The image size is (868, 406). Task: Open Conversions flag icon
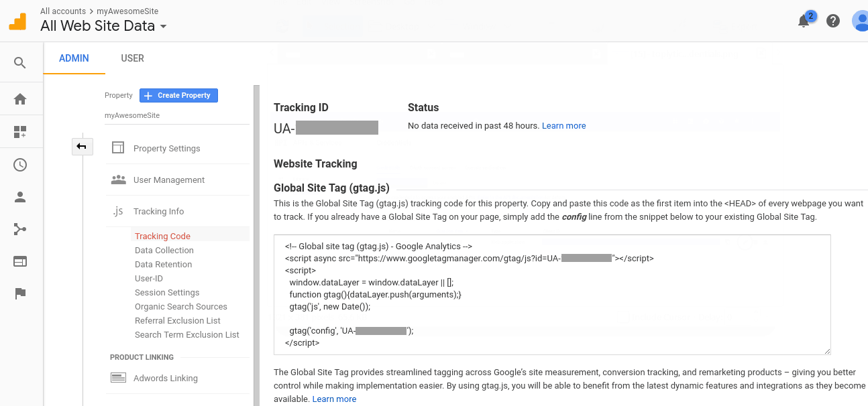point(20,293)
